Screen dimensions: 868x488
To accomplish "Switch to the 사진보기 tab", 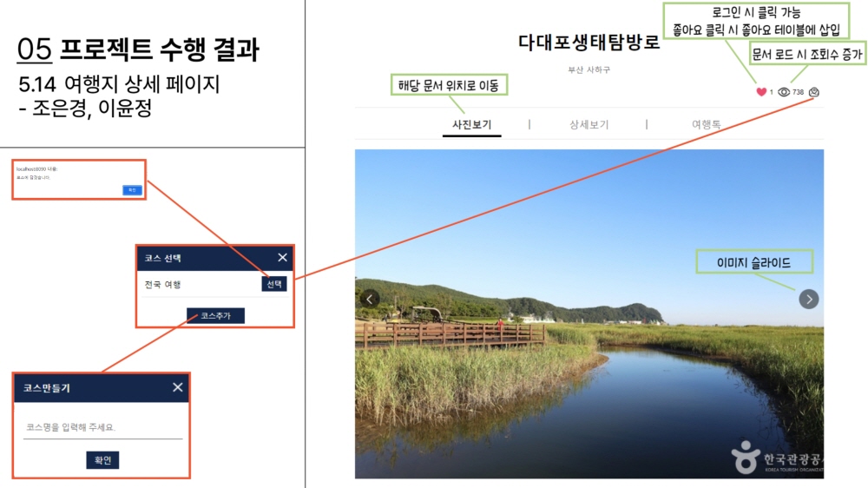I will pyautogui.click(x=471, y=125).
